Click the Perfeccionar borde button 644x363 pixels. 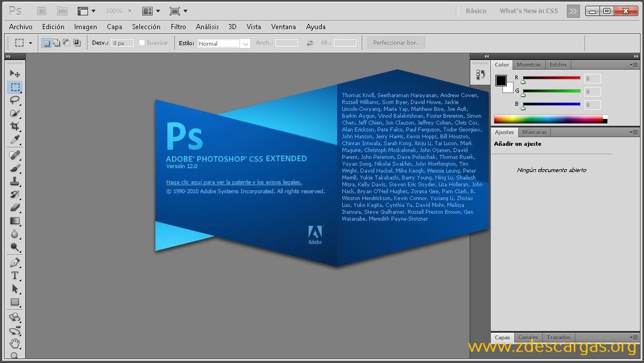(395, 43)
